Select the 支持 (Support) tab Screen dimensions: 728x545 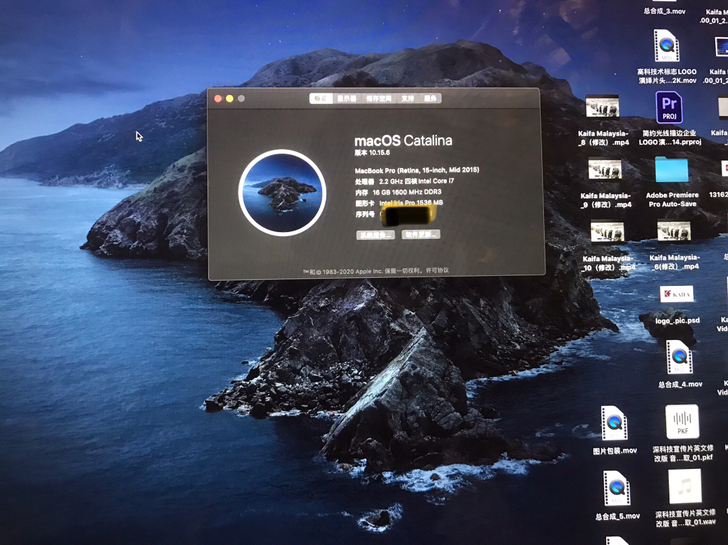(x=408, y=98)
